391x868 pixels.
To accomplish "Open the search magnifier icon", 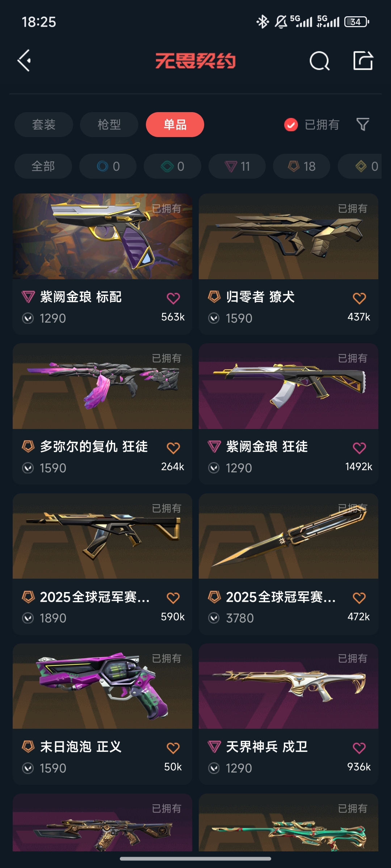I will point(320,61).
